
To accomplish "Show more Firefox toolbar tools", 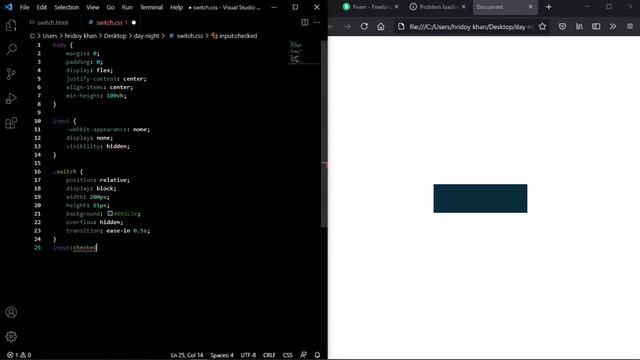I will (x=613, y=27).
